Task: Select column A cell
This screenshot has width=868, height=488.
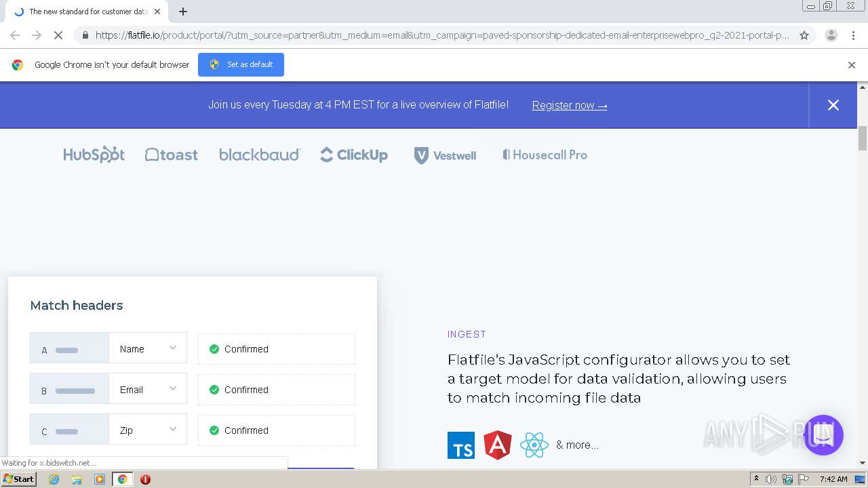Action: pos(69,348)
